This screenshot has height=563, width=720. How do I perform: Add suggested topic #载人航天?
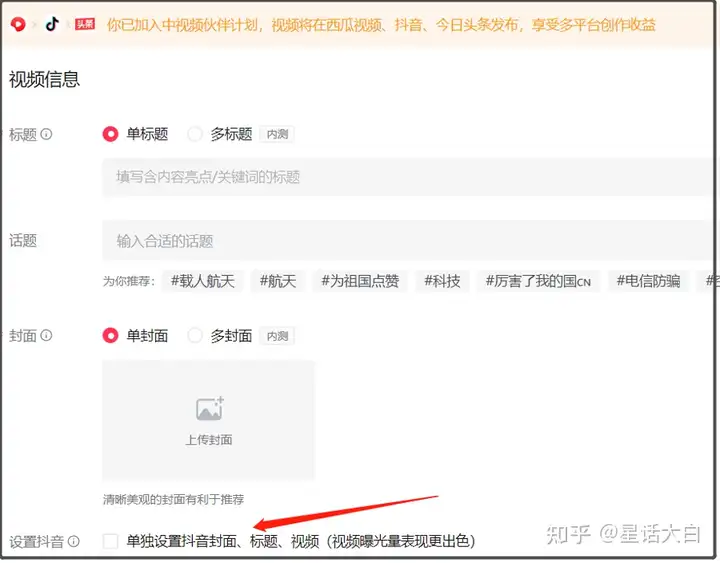[202, 281]
